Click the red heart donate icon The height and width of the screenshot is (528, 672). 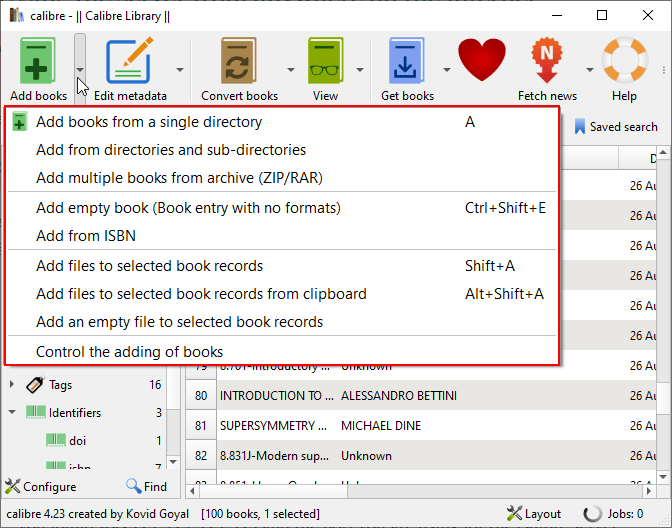click(482, 59)
